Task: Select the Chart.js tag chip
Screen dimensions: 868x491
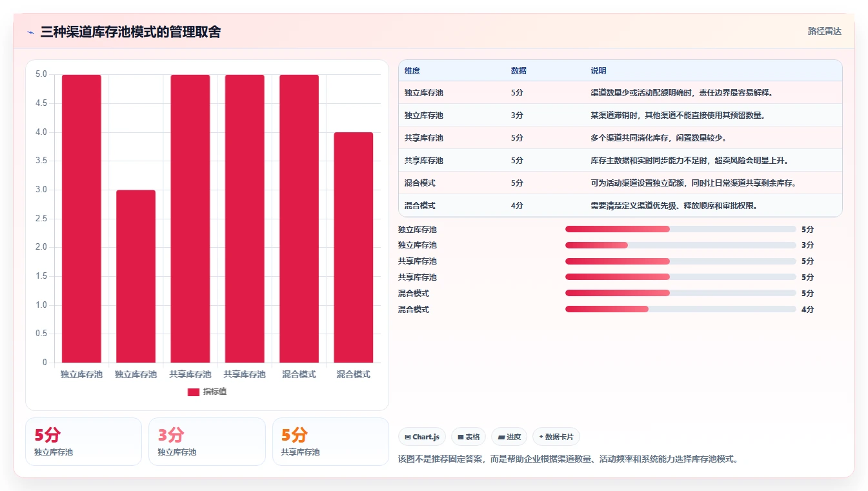Action: click(422, 437)
